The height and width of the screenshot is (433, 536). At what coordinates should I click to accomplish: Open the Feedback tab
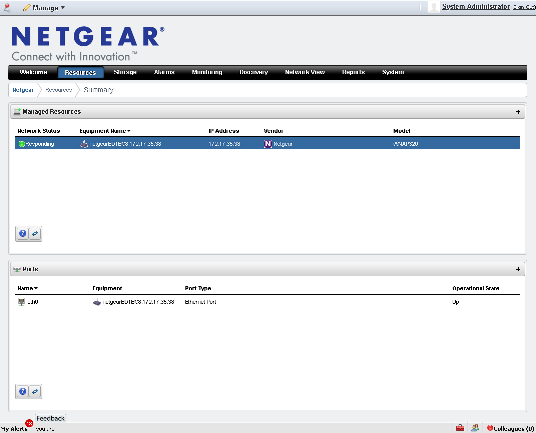(50, 418)
